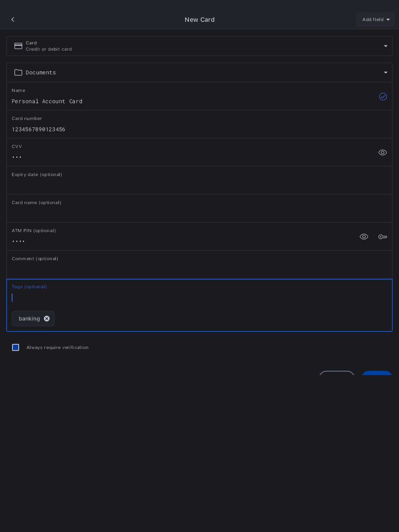Click the Card number field
This screenshot has height=532, width=399.
(x=195, y=129)
